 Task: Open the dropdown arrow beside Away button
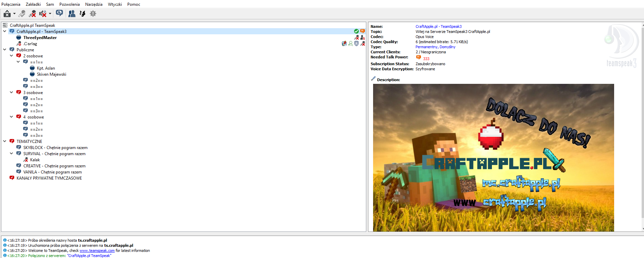15,14
